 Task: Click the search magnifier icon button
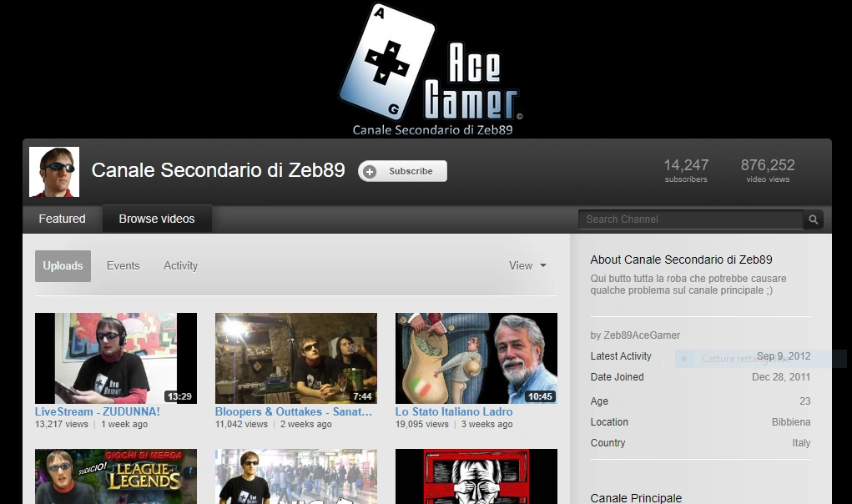pyautogui.click(x=814, y=219)
